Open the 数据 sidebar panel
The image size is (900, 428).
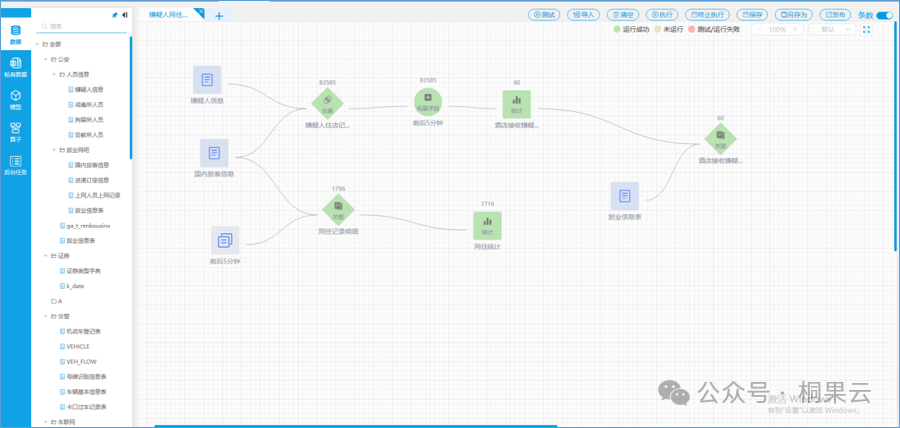pos(15,35)
